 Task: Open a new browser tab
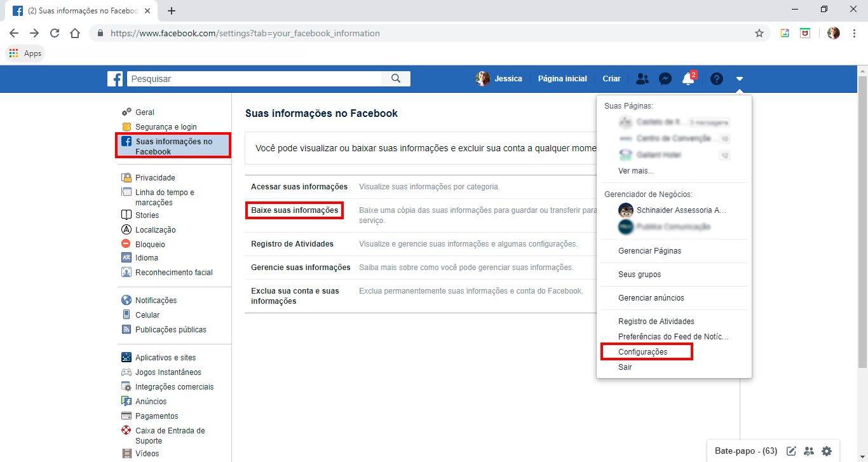(171, 11)
